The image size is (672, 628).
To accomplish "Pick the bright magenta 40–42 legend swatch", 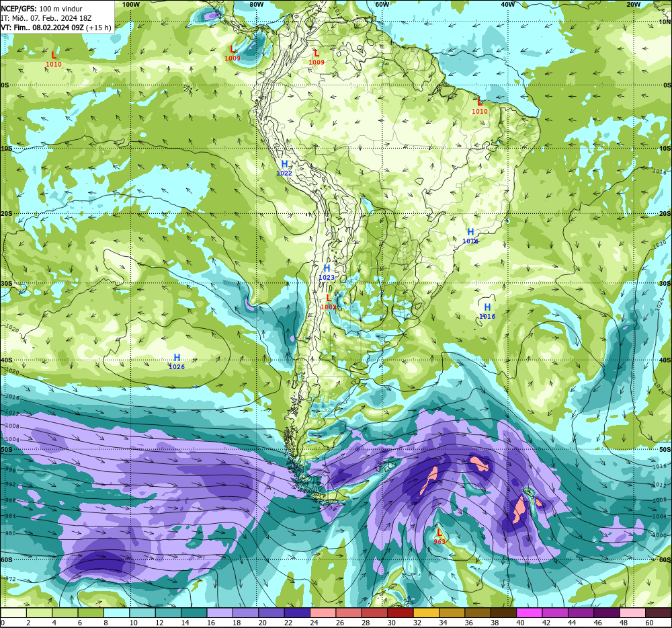I will tap(530, 613).
